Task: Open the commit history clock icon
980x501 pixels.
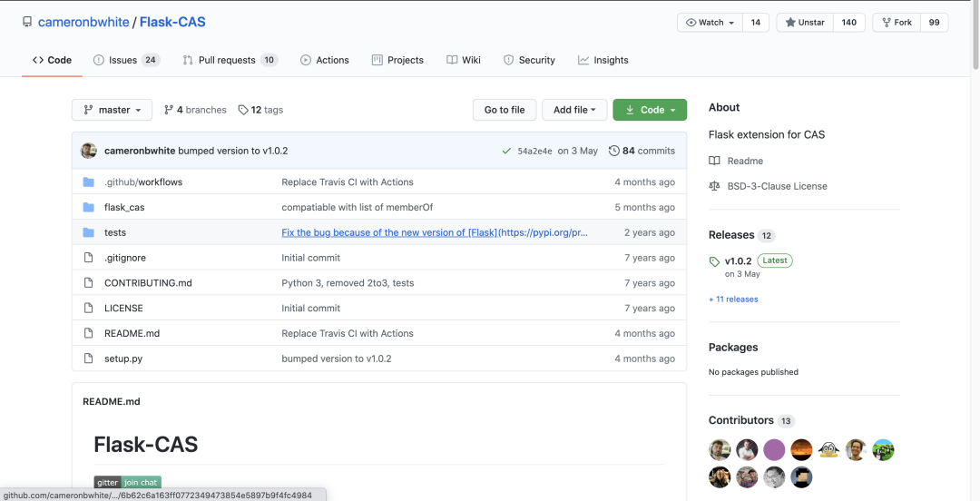Action: point(614,151)
